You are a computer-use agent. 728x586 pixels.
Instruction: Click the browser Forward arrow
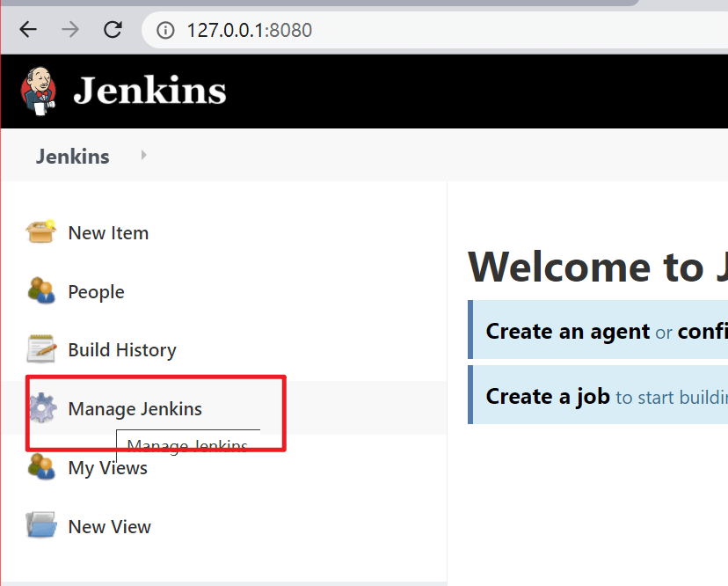(x=70, y=30)
